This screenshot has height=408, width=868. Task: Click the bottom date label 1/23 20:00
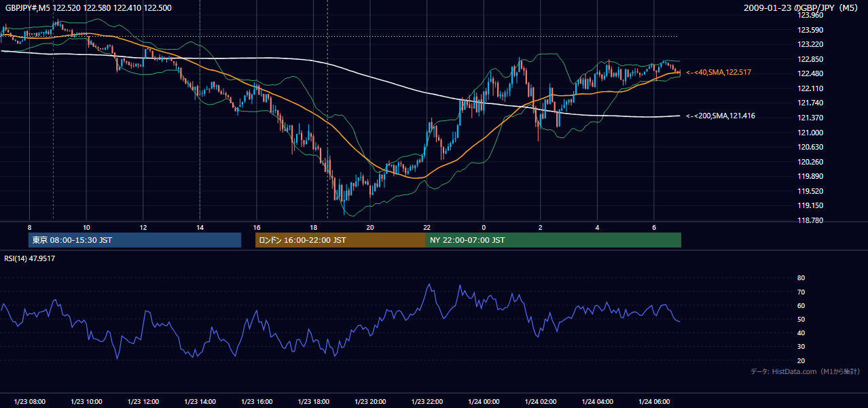coord(369,402)
